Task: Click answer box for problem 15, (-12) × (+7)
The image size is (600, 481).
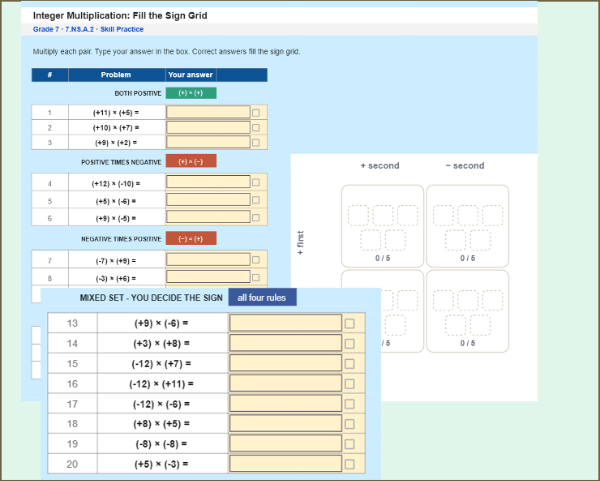Action: click(285, 363)
